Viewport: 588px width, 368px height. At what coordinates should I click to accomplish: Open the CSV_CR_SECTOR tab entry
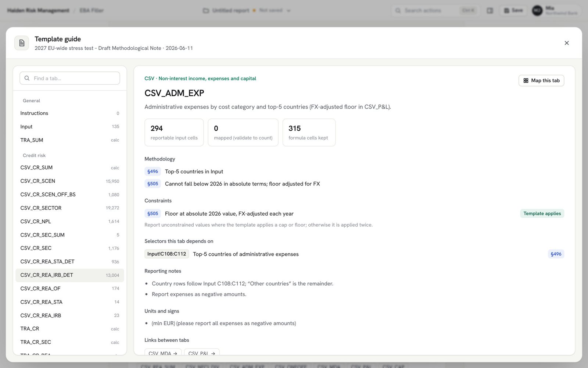click(70, 208)
